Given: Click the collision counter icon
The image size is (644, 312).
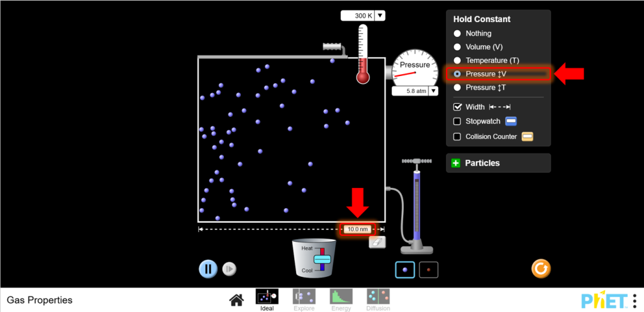Looking at the screenshot, I should [x=528, y=136].
